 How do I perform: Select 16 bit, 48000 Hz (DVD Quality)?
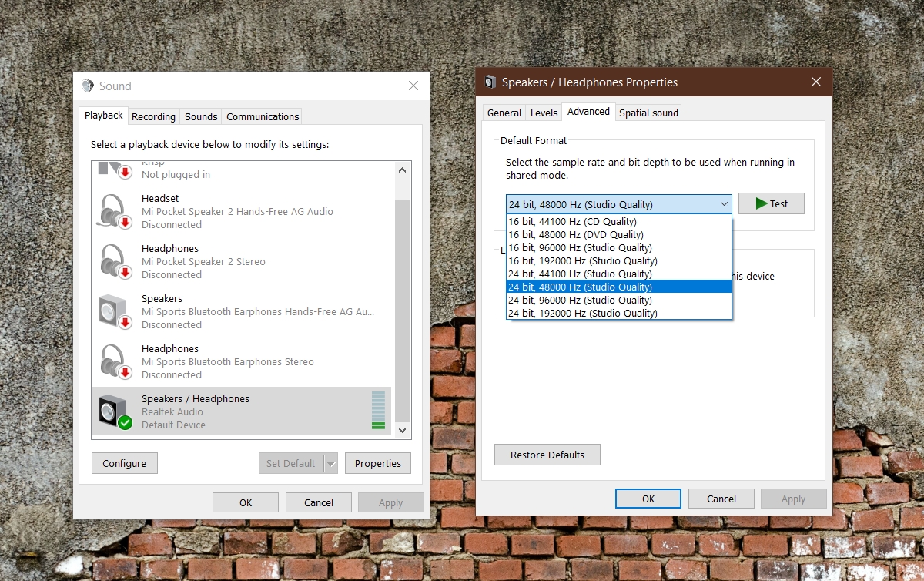[x=576, y=235]
